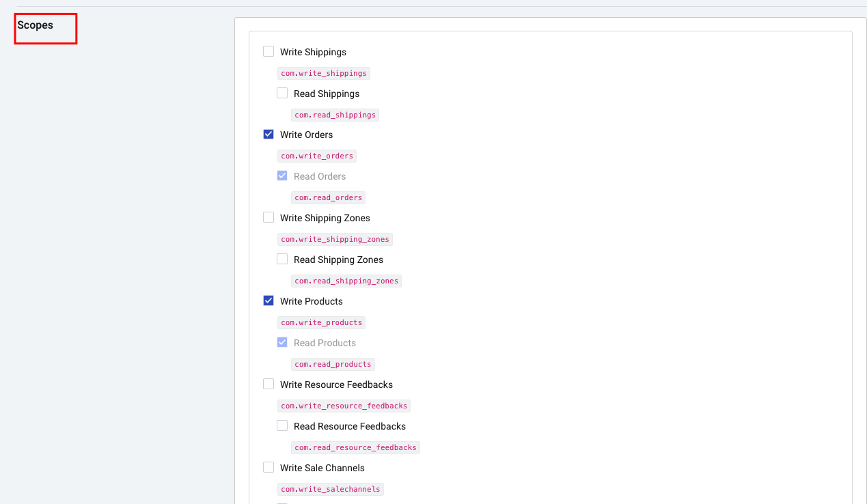Screen dimensions: 867x504
Task: Check the Read Resource Feedbacks checkbox
Action: pyautogui.click(x=282, y=425)
